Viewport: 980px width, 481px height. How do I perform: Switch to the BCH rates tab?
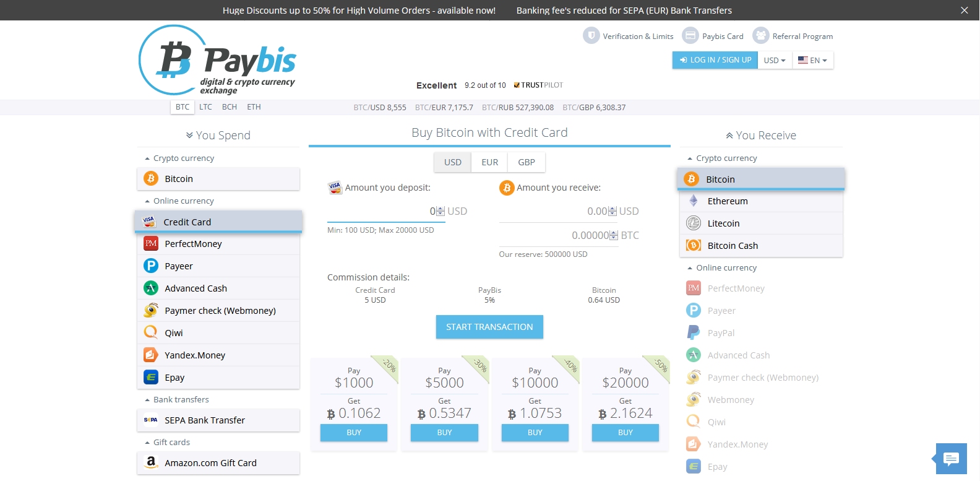[x=230, y=107]
